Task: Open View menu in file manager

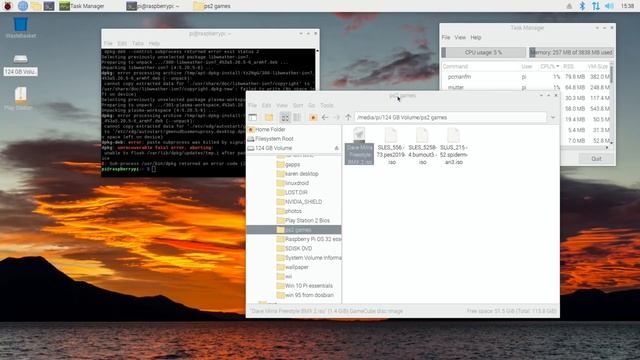Action: click(x=282, y=105)
